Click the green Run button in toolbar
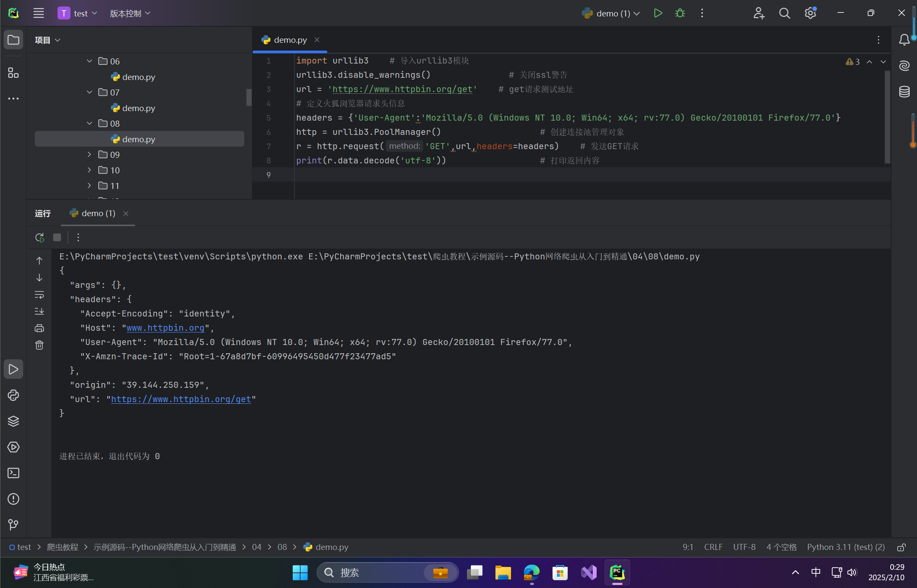917x588 pixels. [658, 13]
